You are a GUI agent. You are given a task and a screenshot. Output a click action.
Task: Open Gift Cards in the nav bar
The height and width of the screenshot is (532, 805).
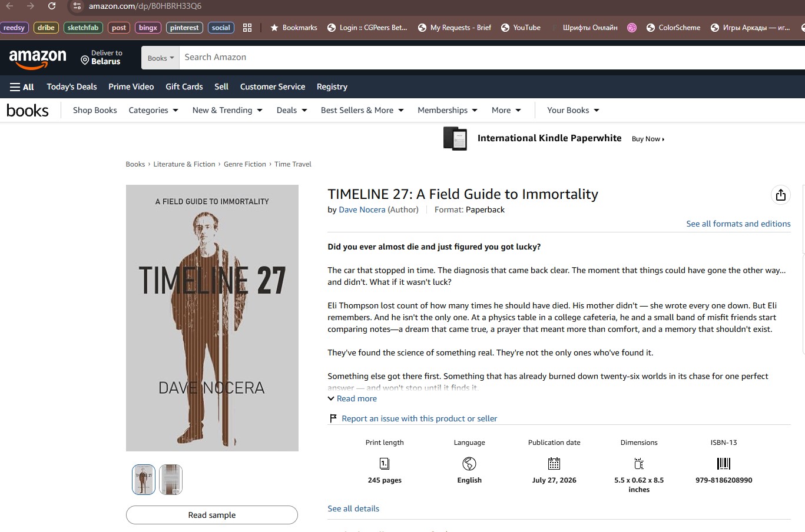(x=184, y=87)
